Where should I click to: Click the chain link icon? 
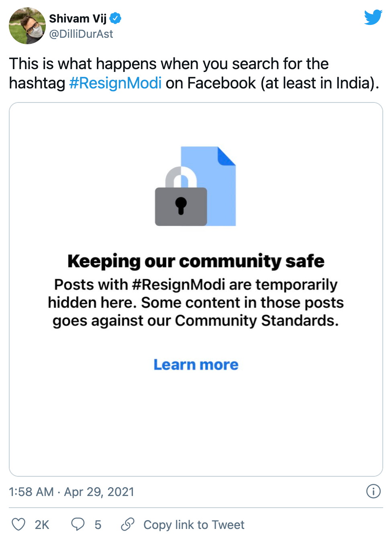[128, 524]
